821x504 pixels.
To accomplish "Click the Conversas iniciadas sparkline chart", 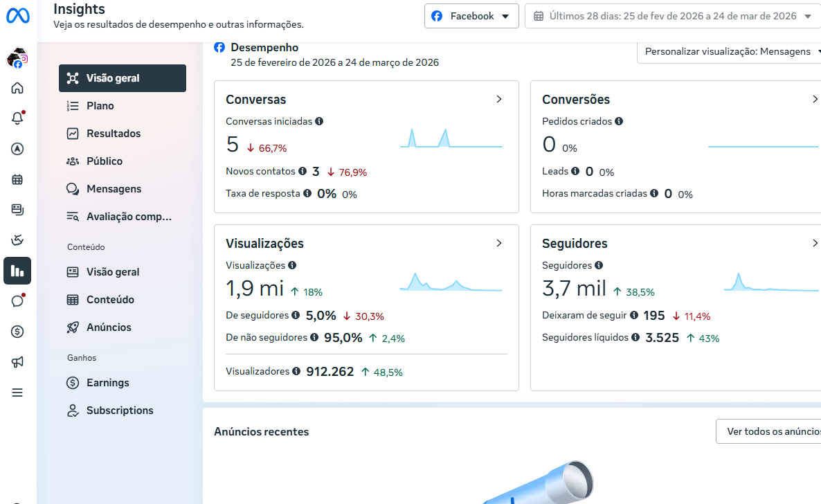I will click(451, 138).
